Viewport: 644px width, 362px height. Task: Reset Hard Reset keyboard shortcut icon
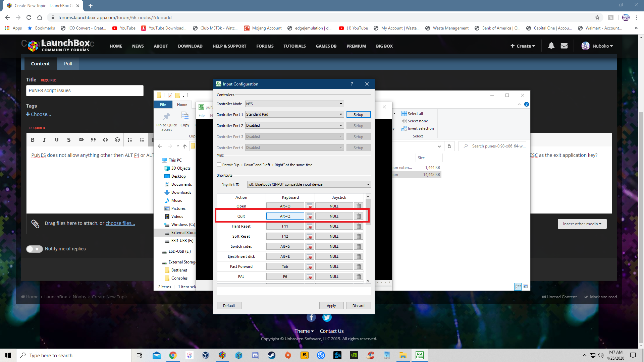click(x=310, y=226)
